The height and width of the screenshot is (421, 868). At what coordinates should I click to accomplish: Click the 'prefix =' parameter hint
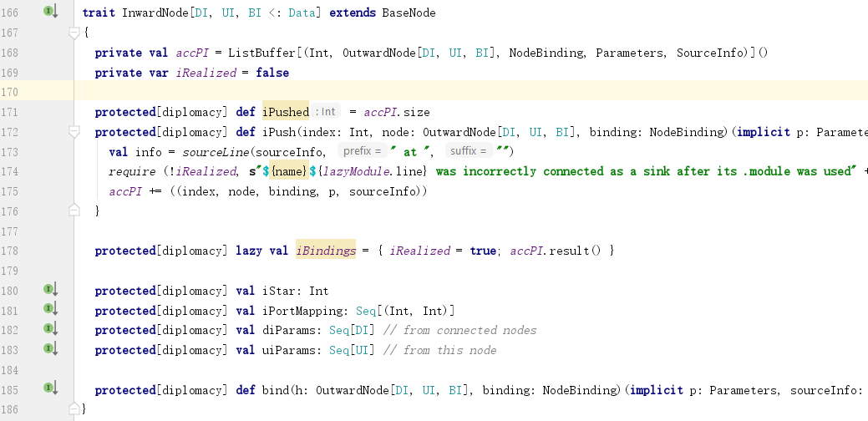pyautogui.click(x=362, y=151)
